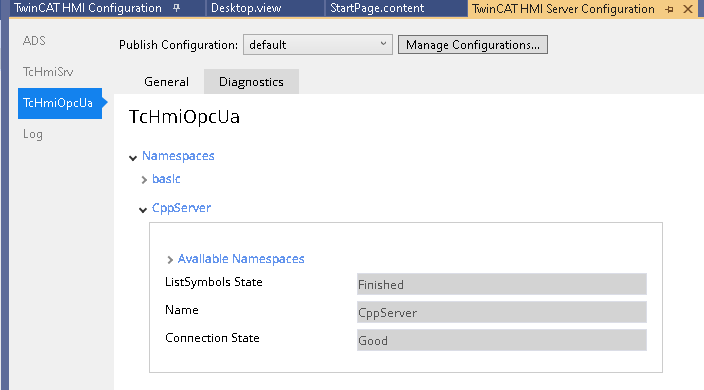This screenshot has height=390, width=704.
Task: Select the TwinCAT HMI Server Configuration tab
Action: click(563, 9)
